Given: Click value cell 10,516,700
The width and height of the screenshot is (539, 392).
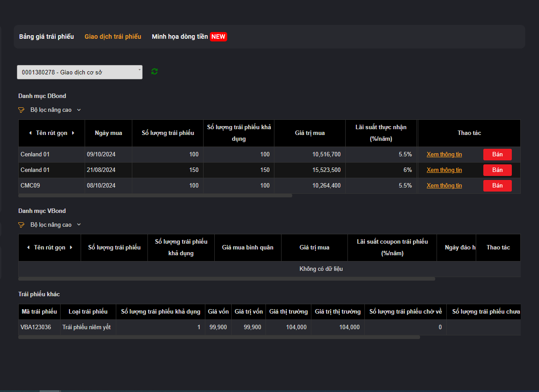Looking at the screenshot, I should pos(310,155).
